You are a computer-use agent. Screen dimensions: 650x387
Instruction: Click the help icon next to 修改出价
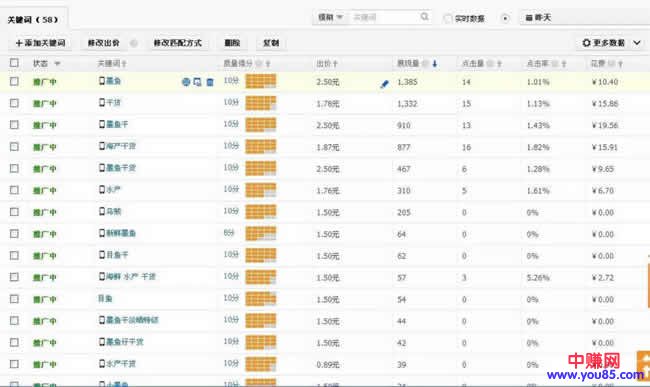click(133, 43)
